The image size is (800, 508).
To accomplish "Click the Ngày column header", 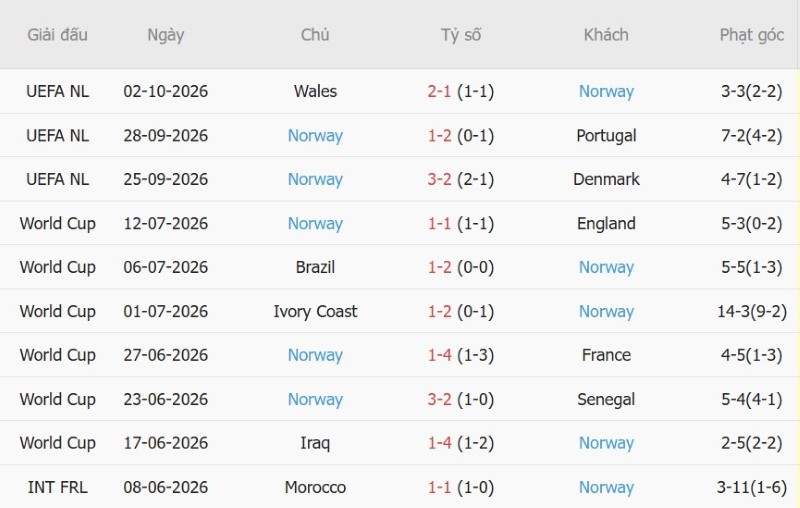I will [165, 35].
